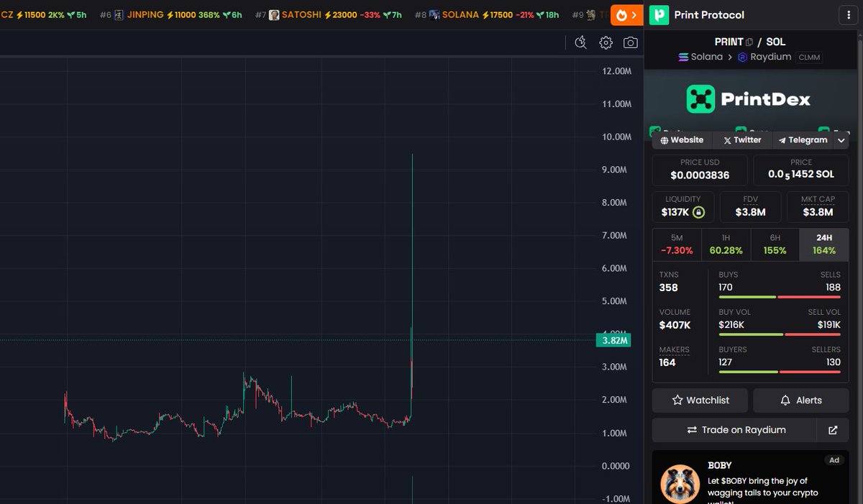
Task: Click the BOBY dog ad avatar
Action: pyautogui.click(x=680, y=483)
